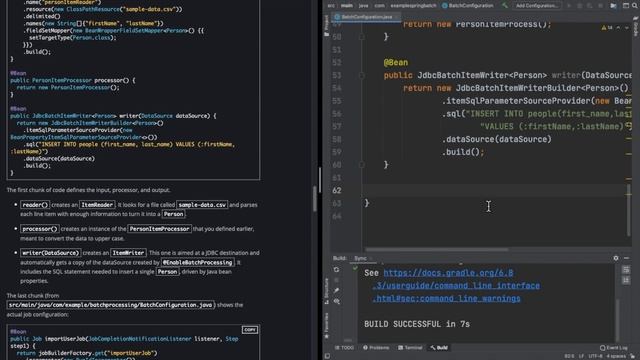Collapse fold marker at line 60
640x360 pixels.
(x=362, y=165)
